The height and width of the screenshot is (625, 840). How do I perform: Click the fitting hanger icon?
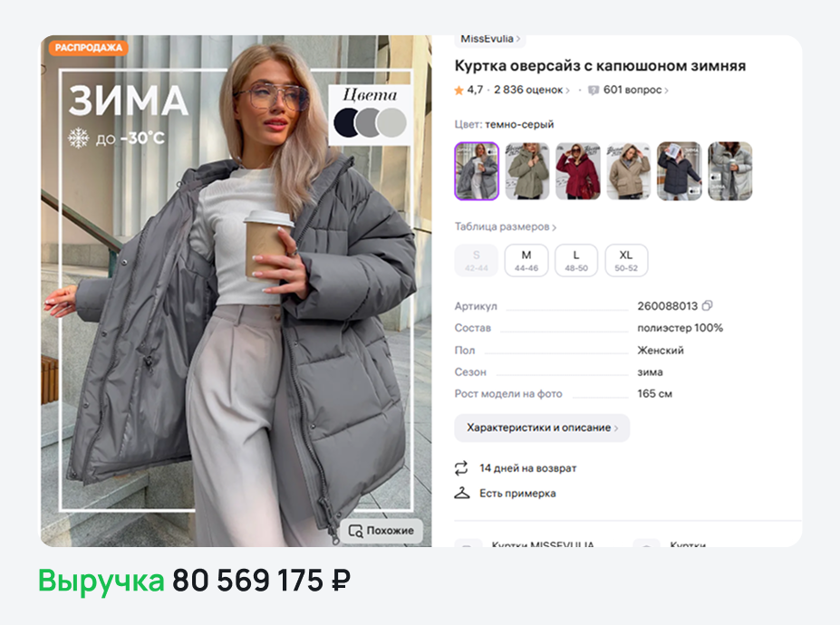coord(462,493)
